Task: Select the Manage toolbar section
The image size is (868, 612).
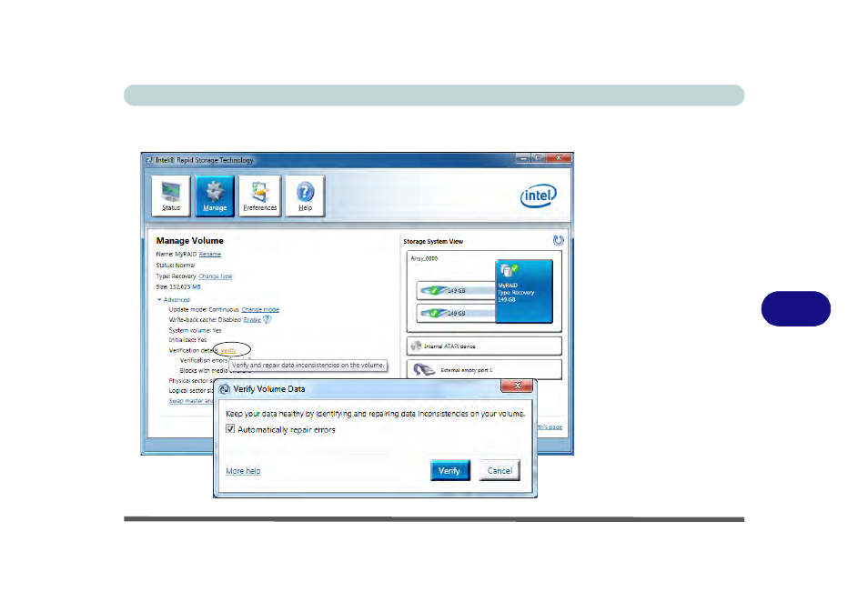Action: point(215,196)
